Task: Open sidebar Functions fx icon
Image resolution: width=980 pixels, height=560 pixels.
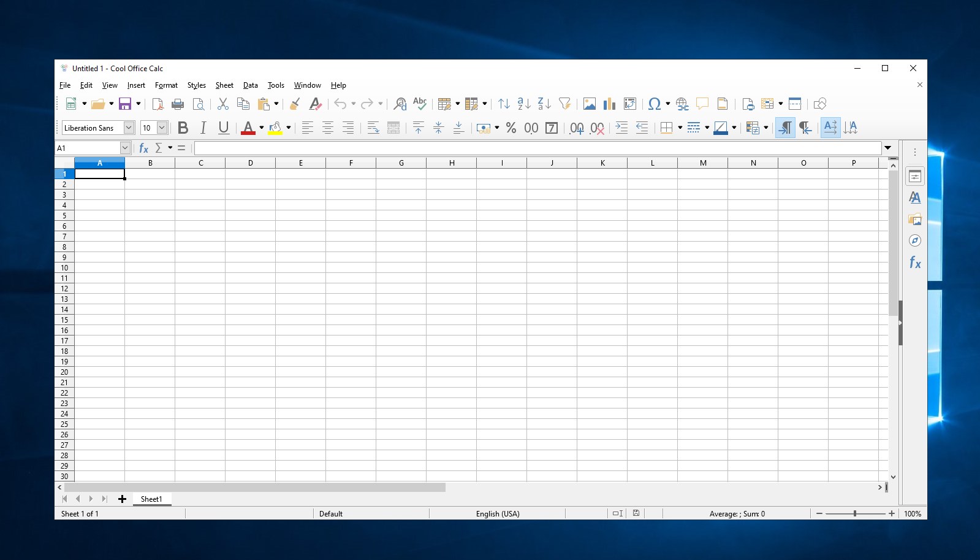Action: (x=915, y=263)
